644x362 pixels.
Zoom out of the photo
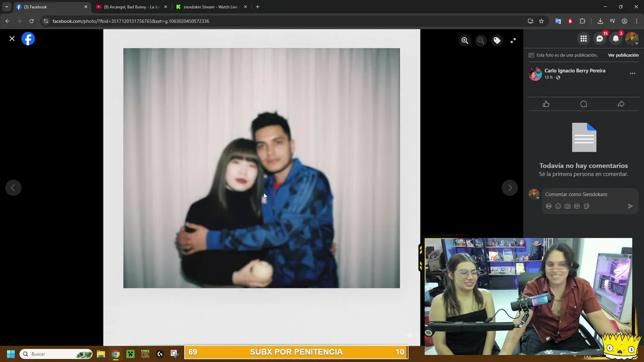(x=481, y=40)
